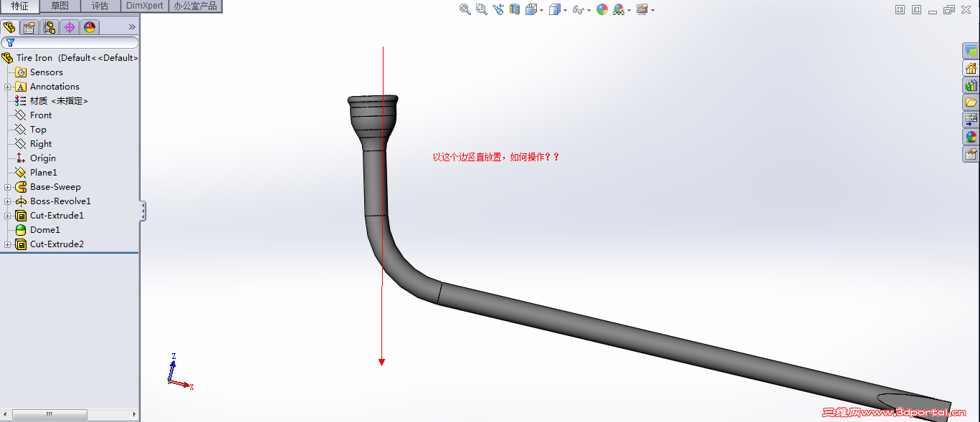Image resolution: width=980 pixels, height=422 pixels.
Task: Open the PropertyManager tab
Action: pyautogui.click(x=29, y=27)
